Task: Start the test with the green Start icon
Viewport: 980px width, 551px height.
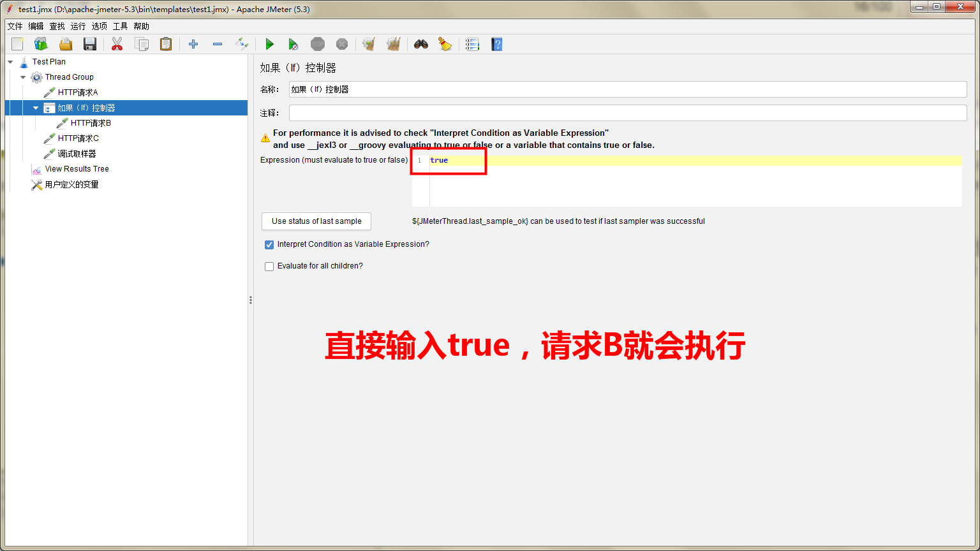Action: [x=270, y=44]
